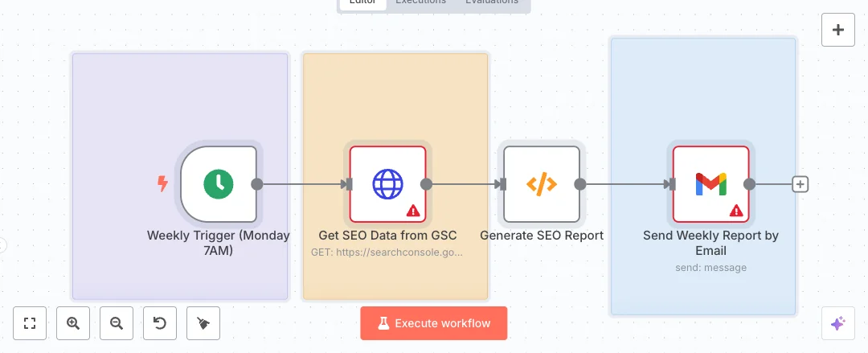
Task: Click the warning icon on GSC node
Action: [x=413, y=211]
